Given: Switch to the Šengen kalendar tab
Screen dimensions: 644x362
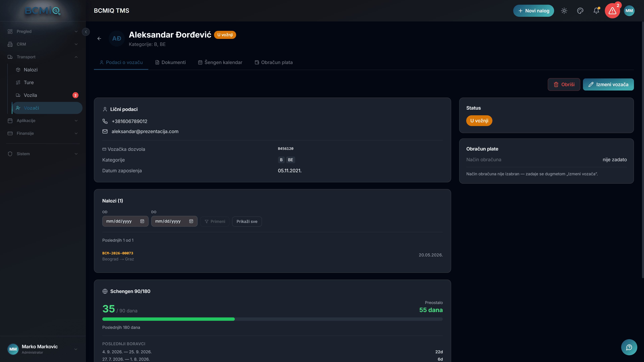Looking at the screenshot, I should pos(220,63).
